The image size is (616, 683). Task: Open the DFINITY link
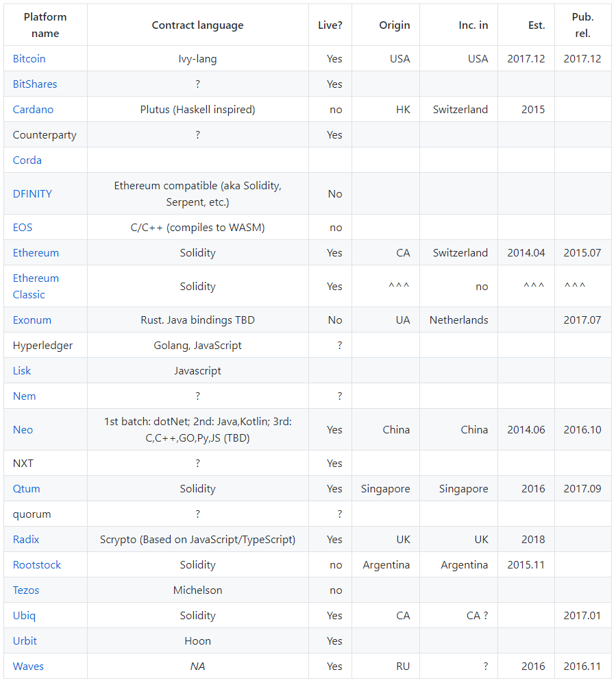pos(32,194)
